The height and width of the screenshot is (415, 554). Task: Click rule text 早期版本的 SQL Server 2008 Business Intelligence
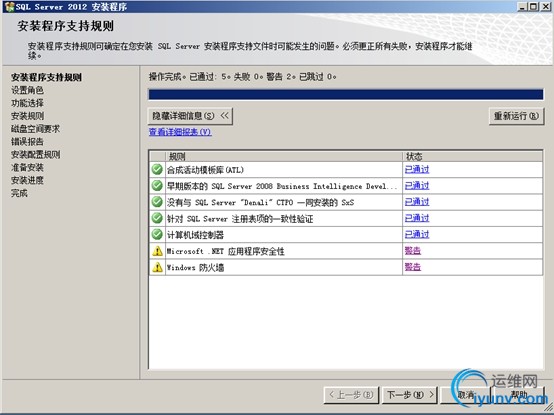coord(282,186)
